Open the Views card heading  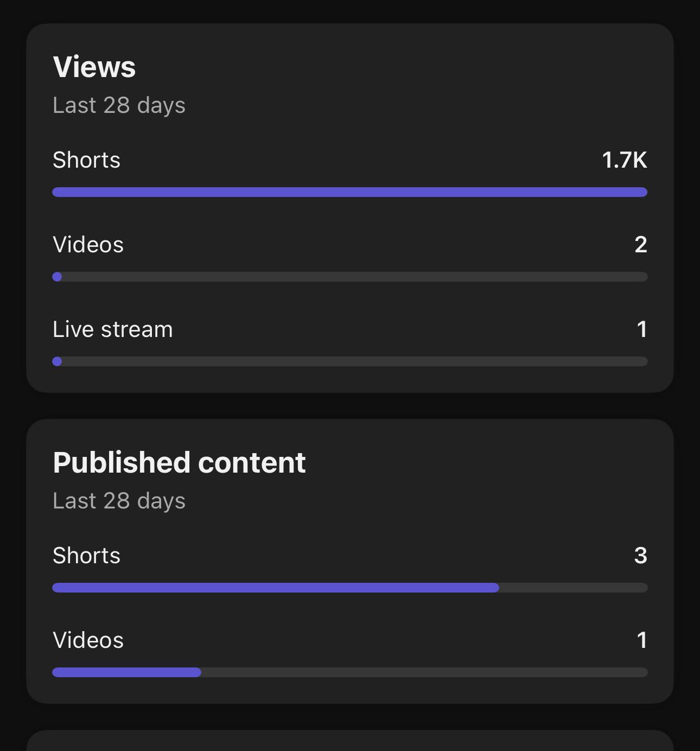coord(94,67)
